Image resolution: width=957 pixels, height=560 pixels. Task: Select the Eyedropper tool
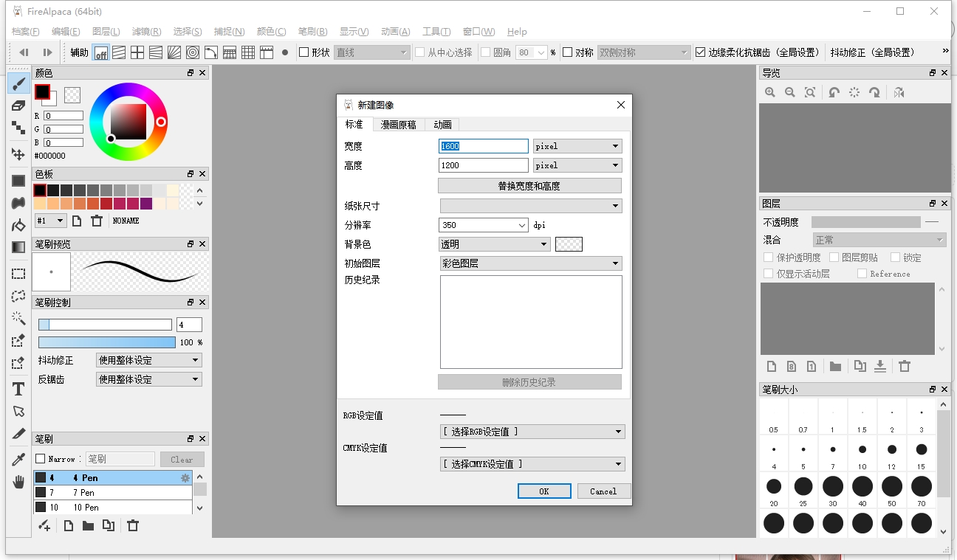[x=18, y=460]
